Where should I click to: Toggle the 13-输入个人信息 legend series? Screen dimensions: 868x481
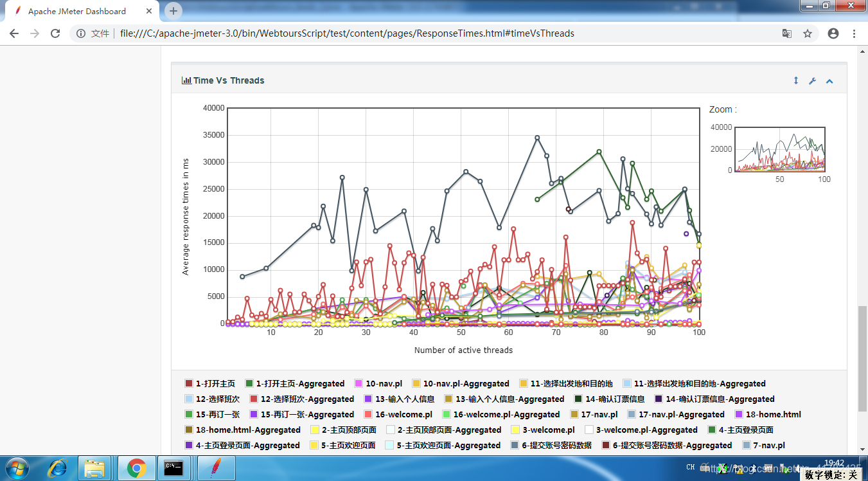click(399, 399)
